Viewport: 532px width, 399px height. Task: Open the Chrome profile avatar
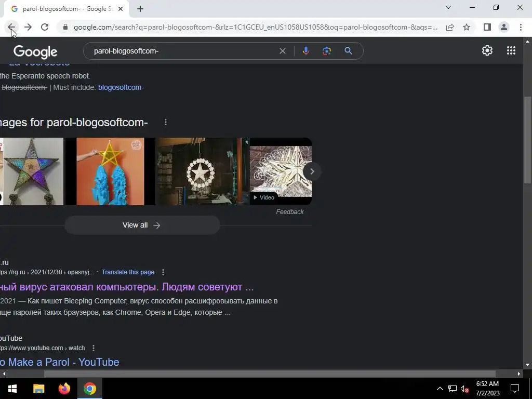tap(504, 27)
